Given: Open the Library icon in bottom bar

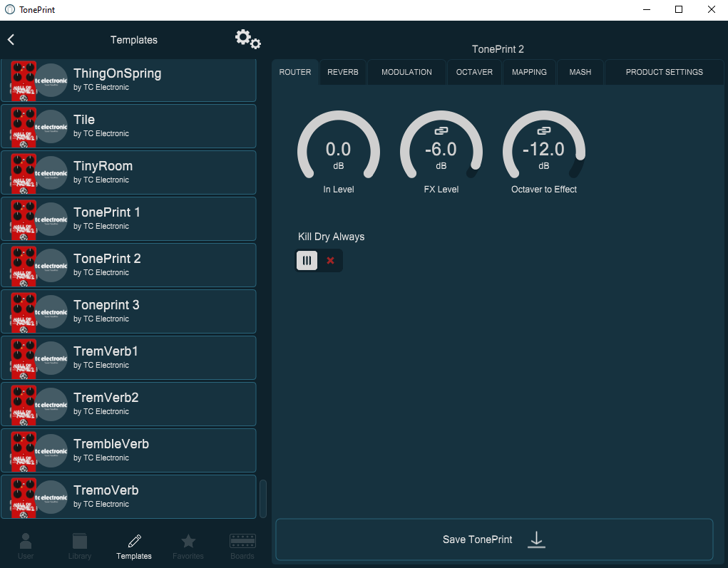Looking at the screenshot, I should click(79, 541).
